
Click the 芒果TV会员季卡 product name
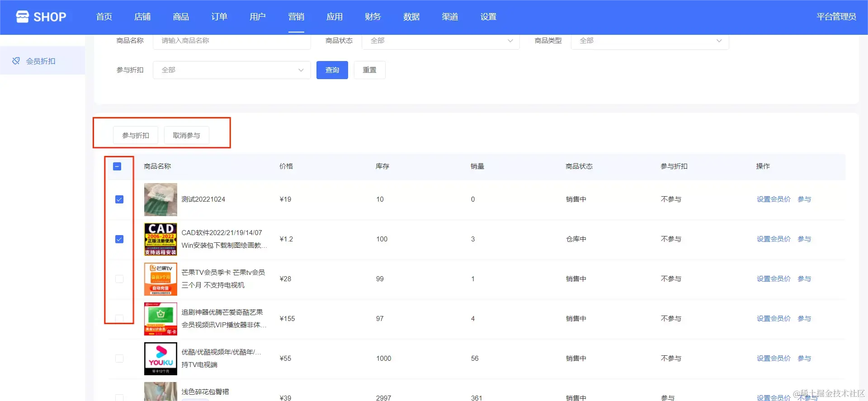click(223, 279)
